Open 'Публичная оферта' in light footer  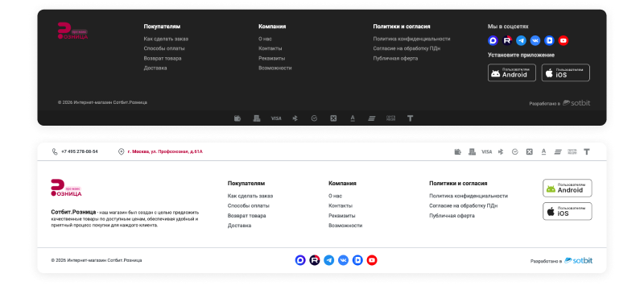point(452,216)
